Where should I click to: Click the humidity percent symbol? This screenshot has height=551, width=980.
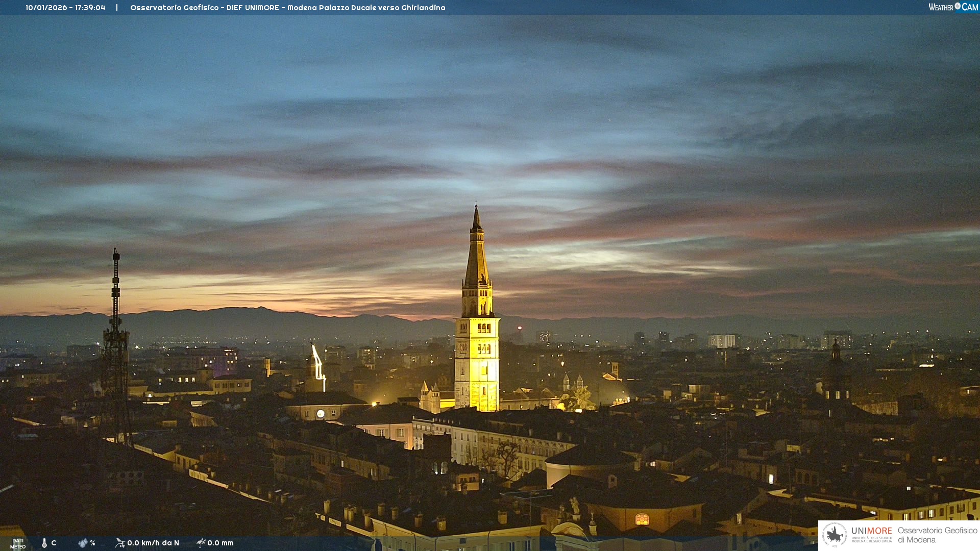click(92, 543)
